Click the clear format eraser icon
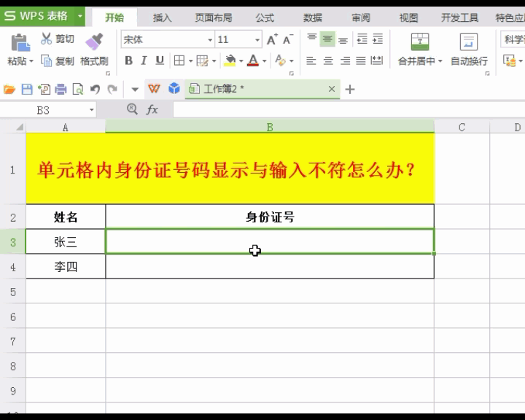The width and height of the screenshot is (525, 420). [x=280, y=61]
